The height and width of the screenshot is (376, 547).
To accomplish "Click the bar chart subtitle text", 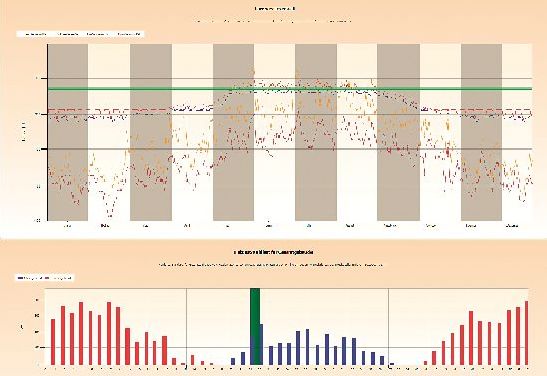I will coord(271,265).
